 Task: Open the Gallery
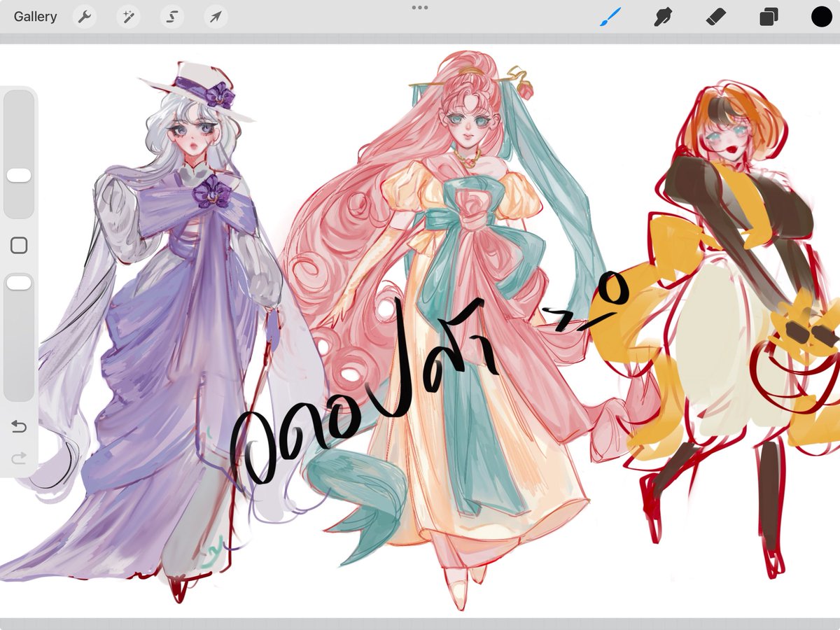click(x=35, y=17)
